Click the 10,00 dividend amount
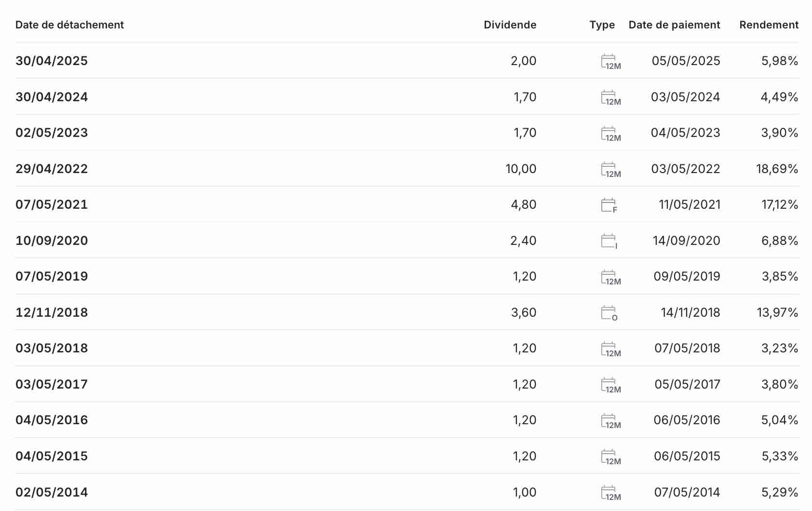Screen dimensions: 812x511 [x=521, y=169]
